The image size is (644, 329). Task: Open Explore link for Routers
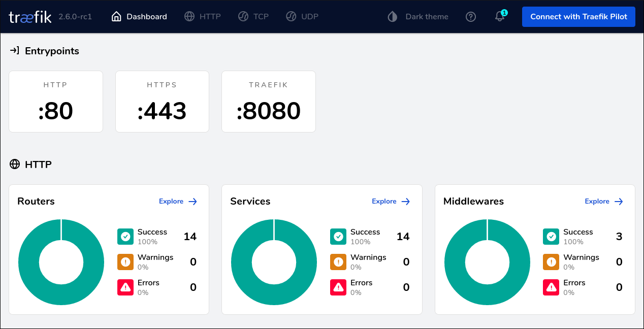point(177,201)
